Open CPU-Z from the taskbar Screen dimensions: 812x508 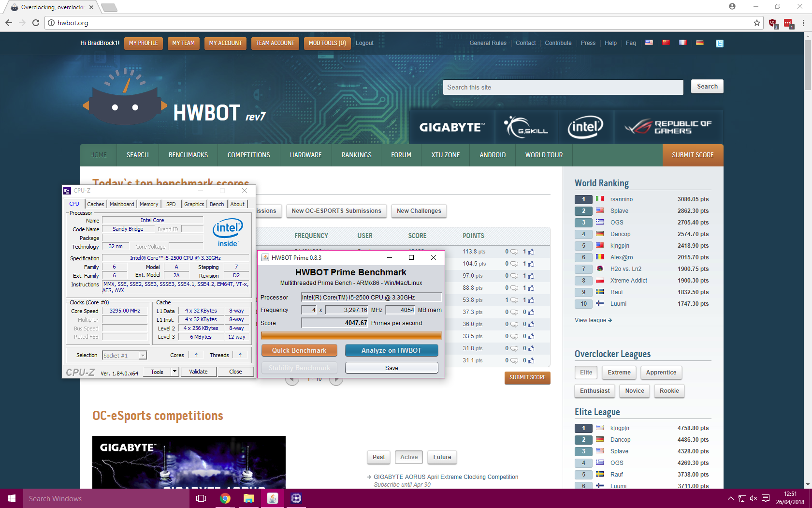click(296, 498)
